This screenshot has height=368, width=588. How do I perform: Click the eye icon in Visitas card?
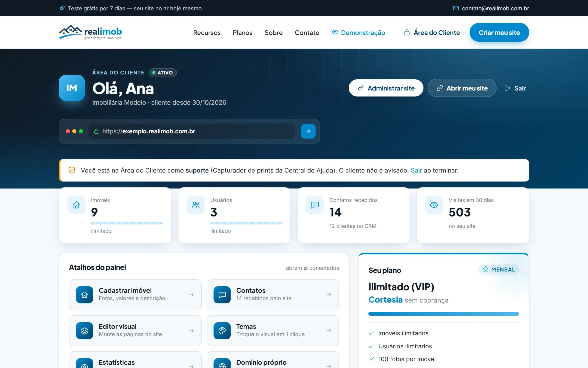(434, 205)
